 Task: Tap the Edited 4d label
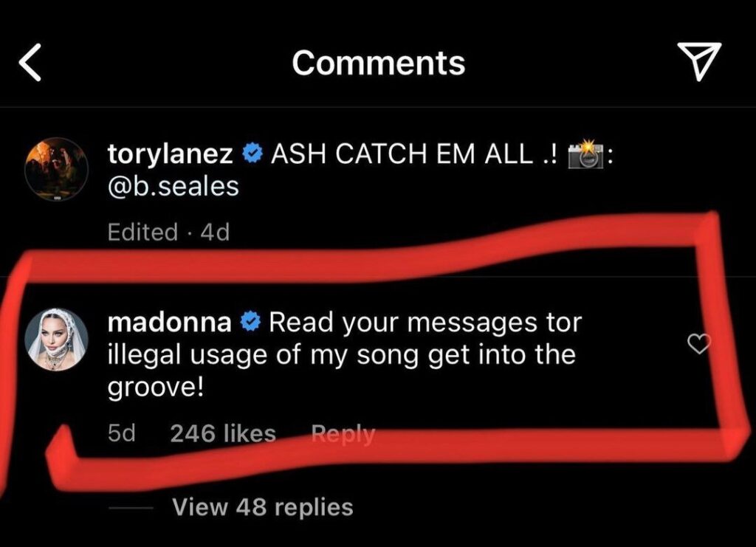click(x=168, y=233)
